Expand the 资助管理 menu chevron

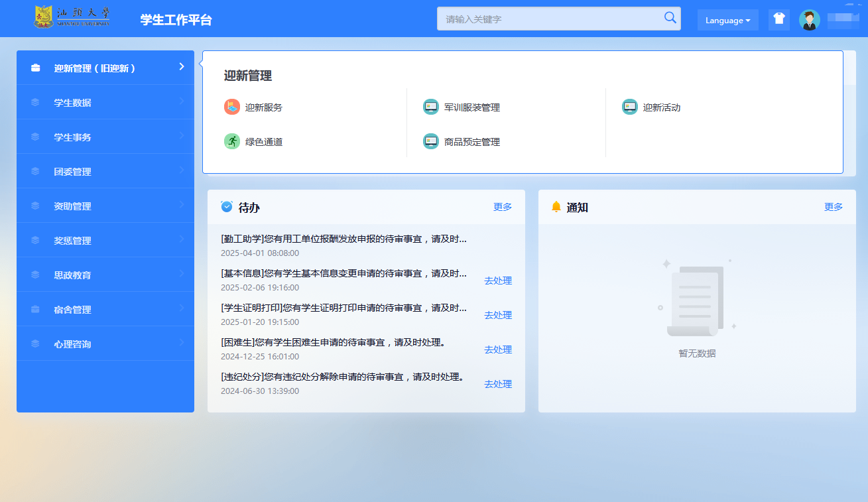pyautogui.click(x=182, y=204)
